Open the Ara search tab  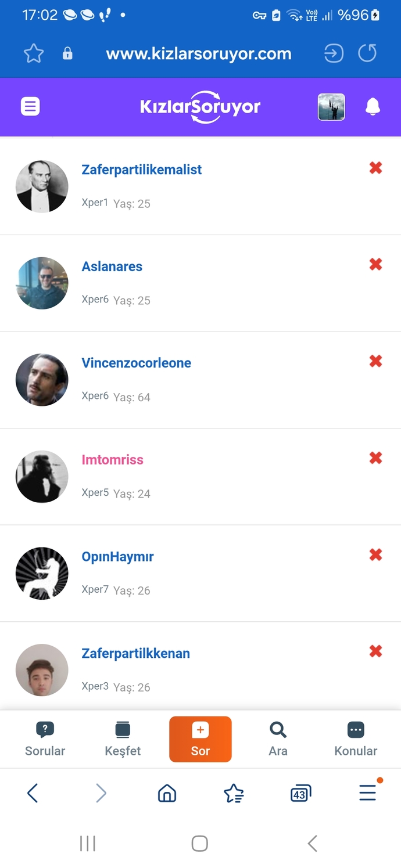coord(278,739)
